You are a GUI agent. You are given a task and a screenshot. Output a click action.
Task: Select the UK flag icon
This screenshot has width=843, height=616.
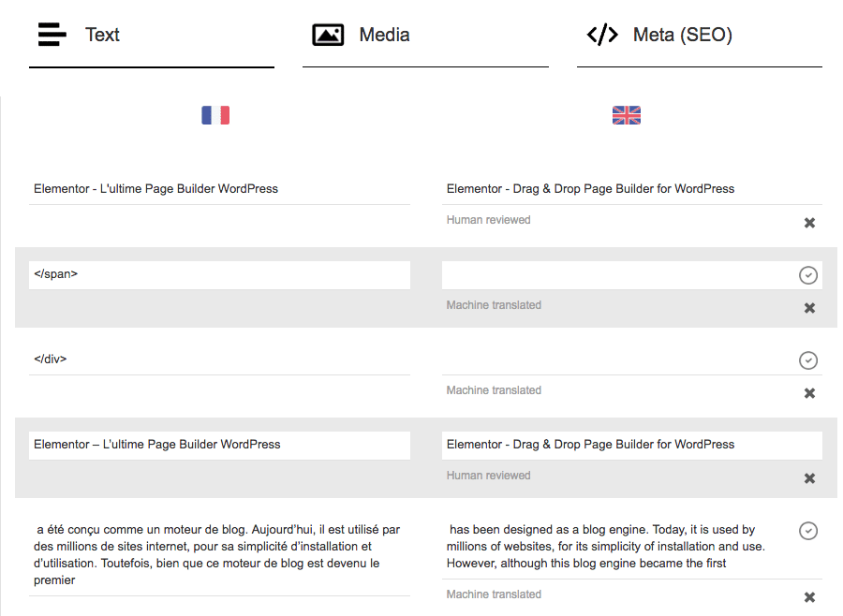627,115
